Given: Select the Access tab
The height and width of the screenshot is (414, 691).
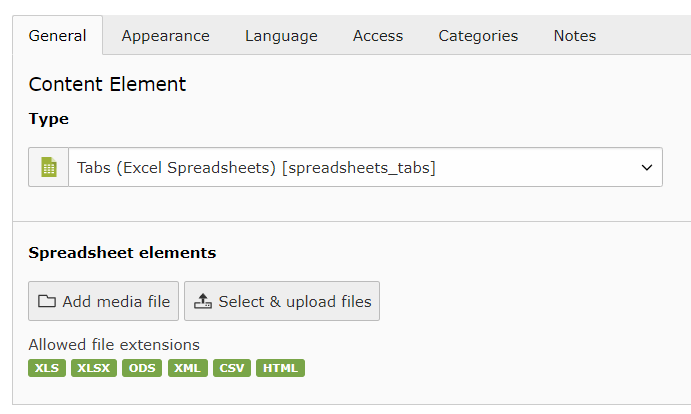Looking at the screenshot, I should pos(378,36).
